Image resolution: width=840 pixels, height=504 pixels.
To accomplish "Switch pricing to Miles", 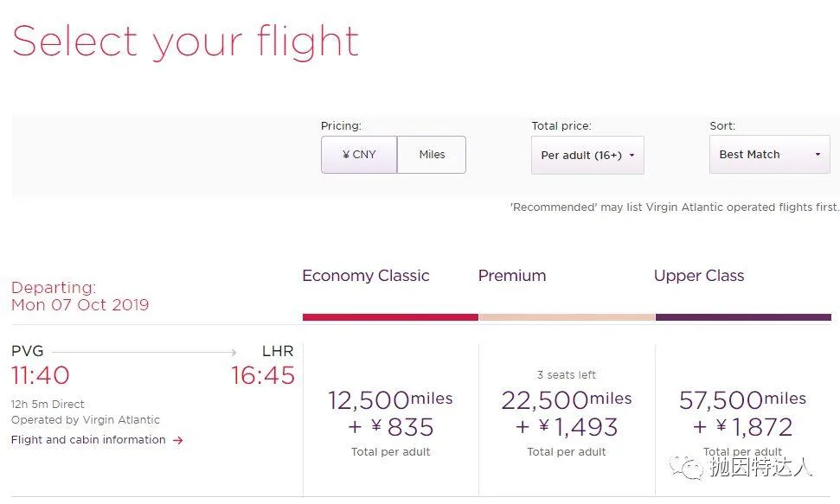I will (x=431, y=154).
